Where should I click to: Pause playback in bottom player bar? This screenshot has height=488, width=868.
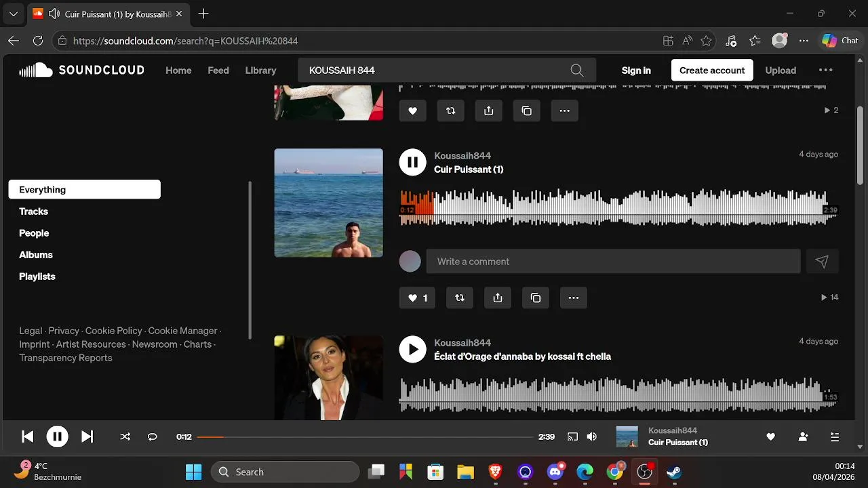57,437
